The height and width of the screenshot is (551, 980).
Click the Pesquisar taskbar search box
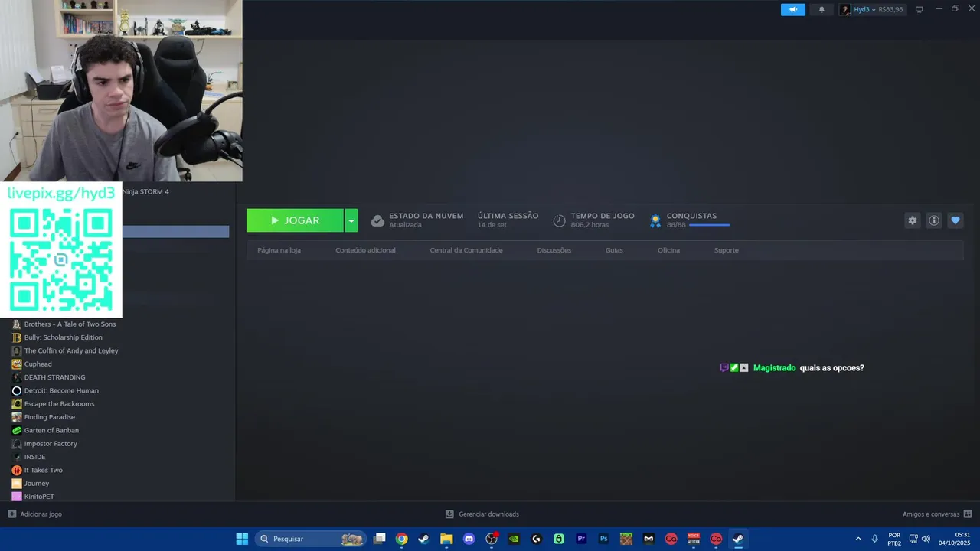(309, 539)
